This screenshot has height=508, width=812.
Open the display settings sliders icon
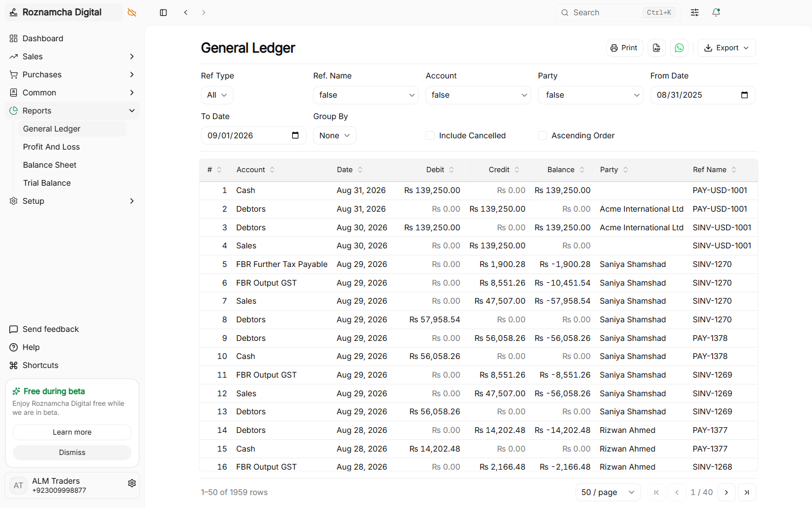(x=695, y=12)
